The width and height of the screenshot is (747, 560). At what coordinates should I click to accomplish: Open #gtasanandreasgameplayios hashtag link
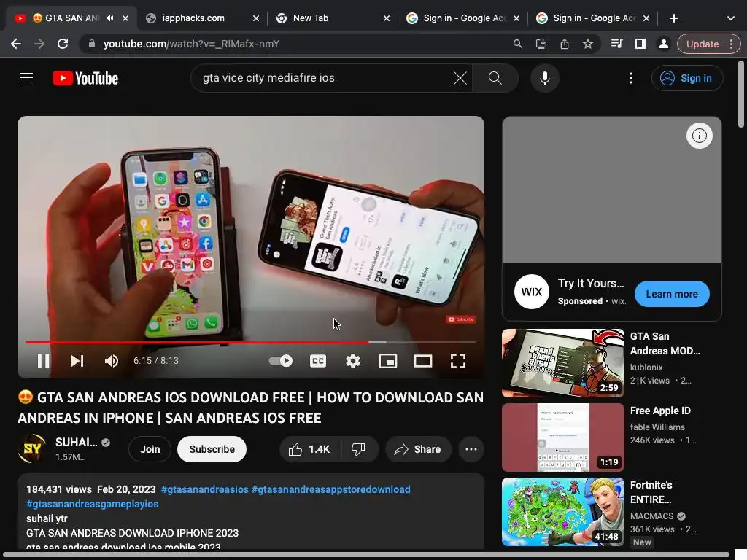pos(93,504)
